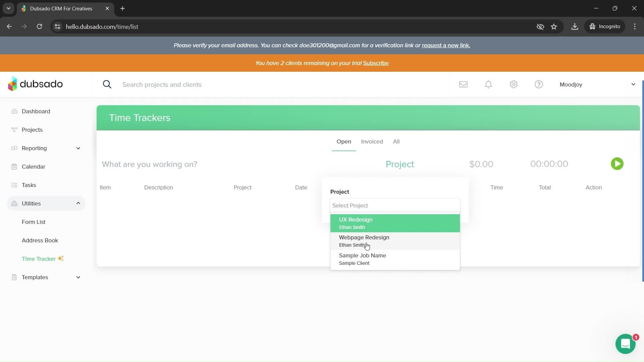Image resolution: width=644 pixels, height=362 pixels.
Task: Click the Dubsado logo
Action: [35, 84]
